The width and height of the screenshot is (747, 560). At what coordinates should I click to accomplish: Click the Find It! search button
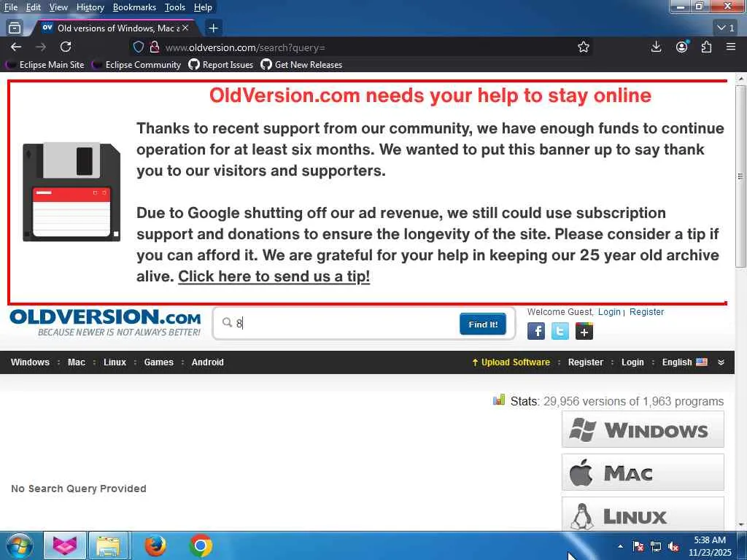click(x=483, y=324)
